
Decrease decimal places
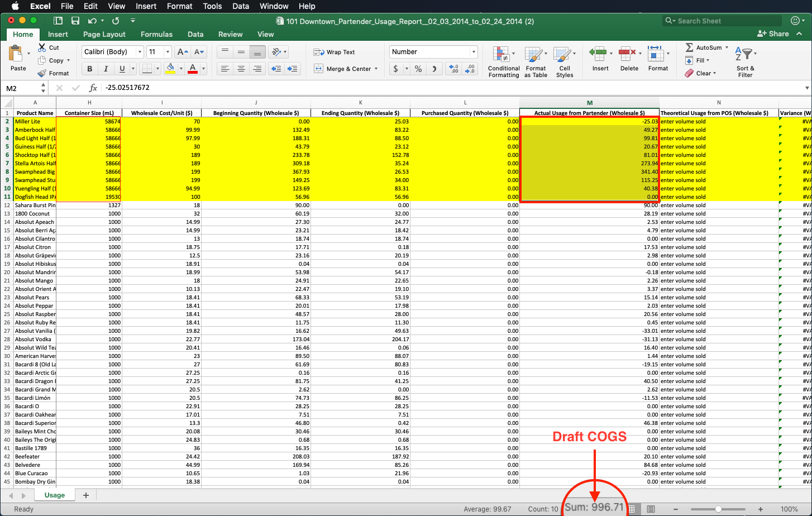(x=470, y=69)
